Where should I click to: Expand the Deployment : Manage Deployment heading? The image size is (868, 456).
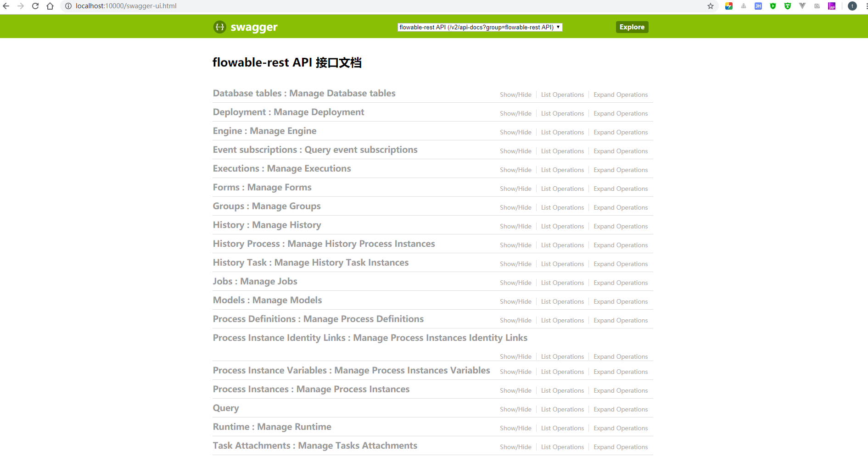coord(288,112)
